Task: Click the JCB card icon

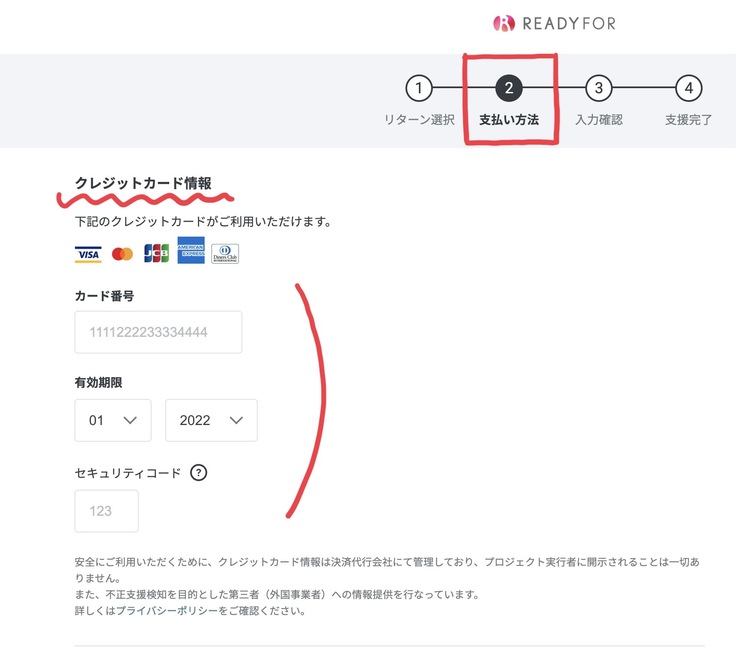Action: point(156,254)
